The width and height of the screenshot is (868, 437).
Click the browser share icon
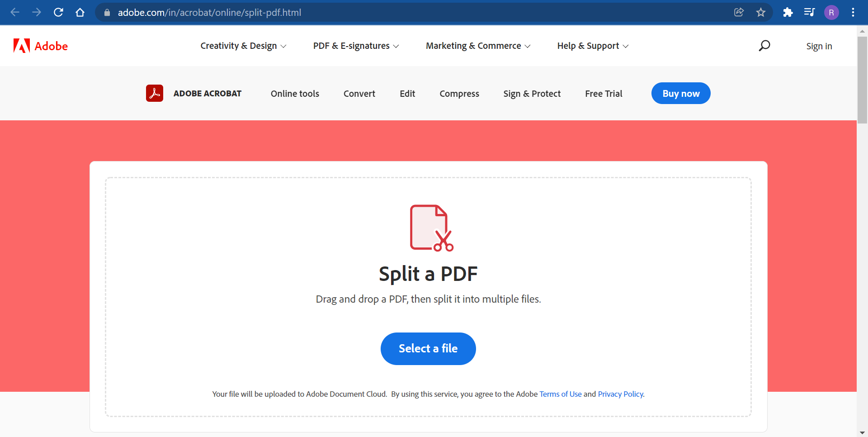point(739,12)
